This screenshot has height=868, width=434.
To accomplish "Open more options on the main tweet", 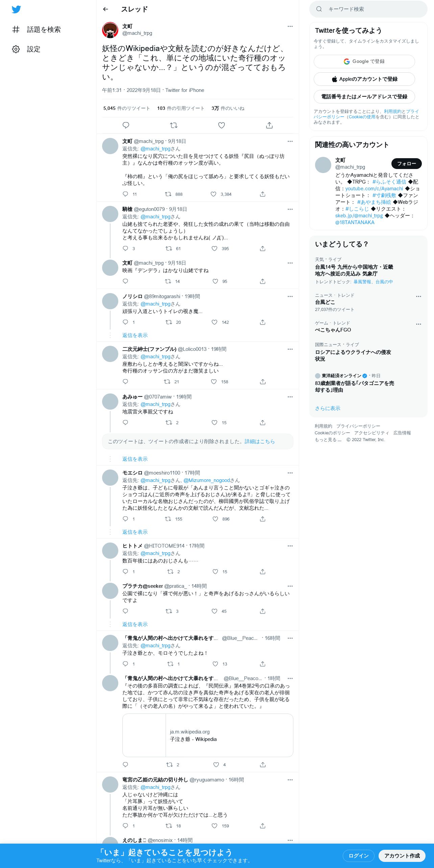I will point(290,26).
